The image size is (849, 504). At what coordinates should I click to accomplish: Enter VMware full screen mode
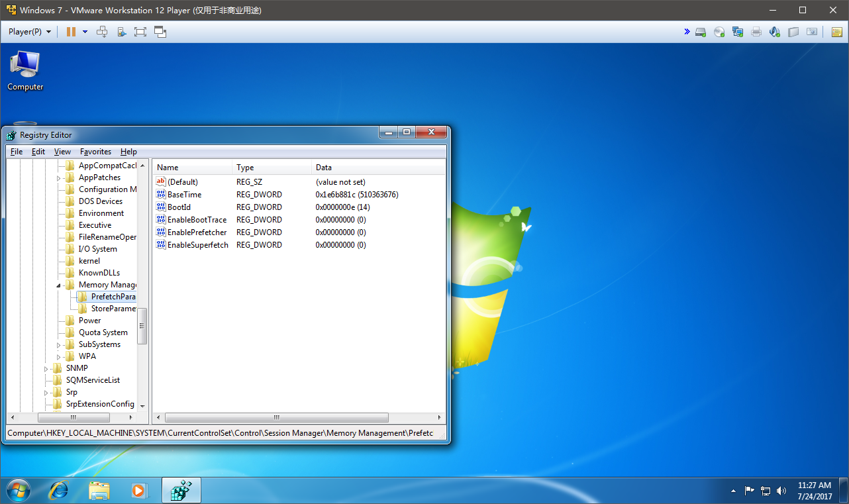click(140, 32)
